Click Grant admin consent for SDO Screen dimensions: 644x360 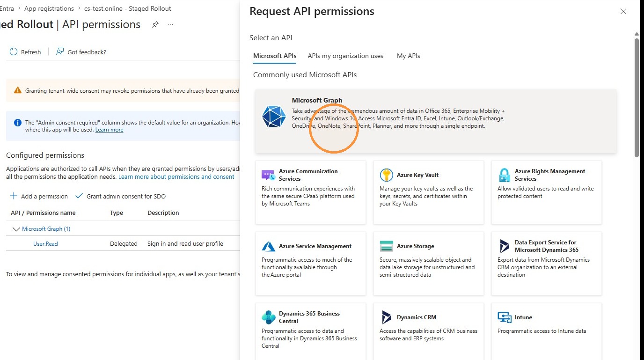tap(120, 196)
